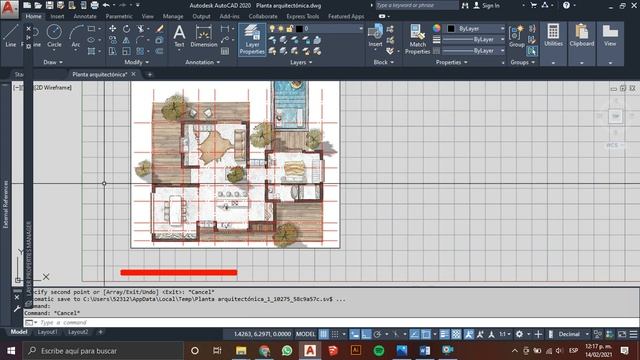Switch to the Parametric ribbon tab
640x360 pixels.
[119, 16]
